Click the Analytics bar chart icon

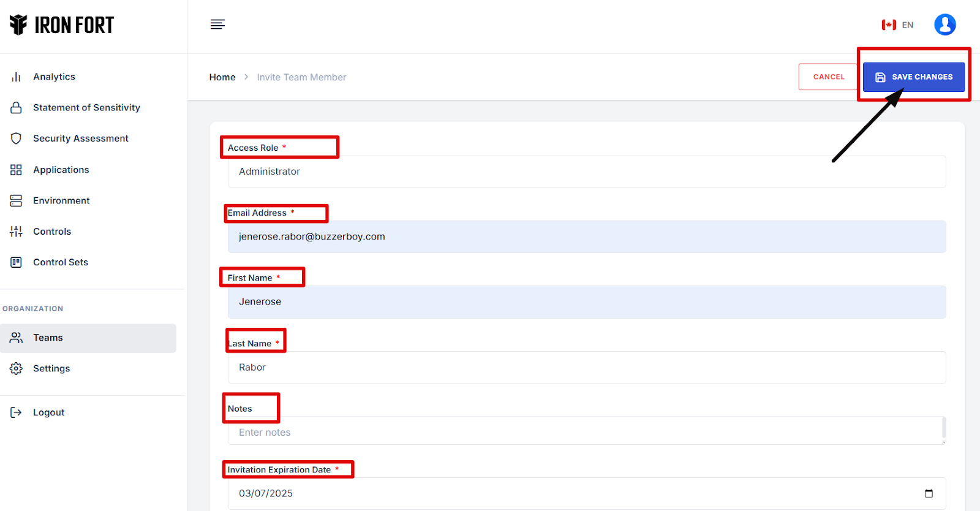17,77
